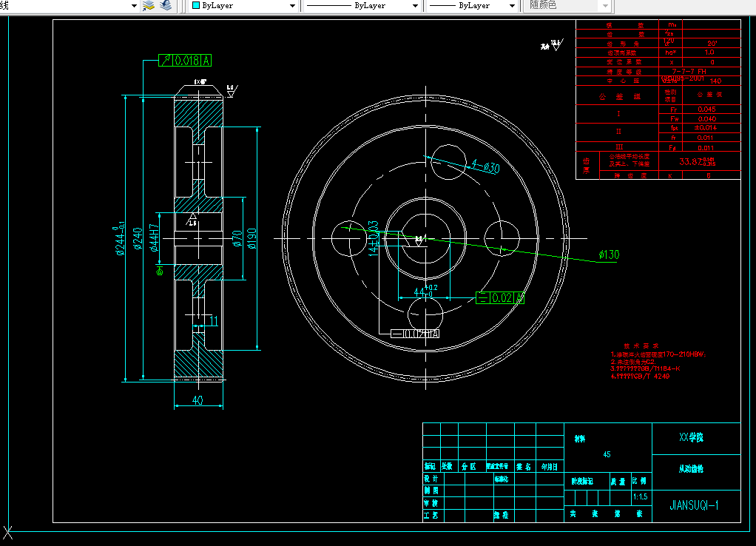Screen dimensions: 756x546
Task: Click the Layer Previous icon
Action: (166, 6)
